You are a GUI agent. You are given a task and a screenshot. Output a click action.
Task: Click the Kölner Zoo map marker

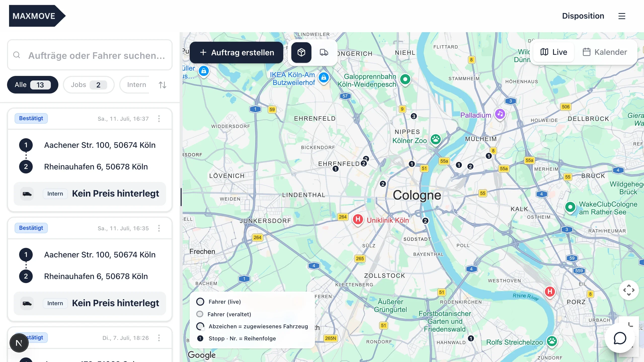436,140
